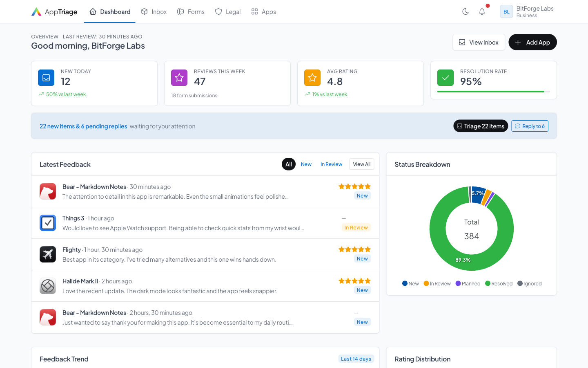Click the BL avatar for BitForge Labs
Screen dimensions: 588x368
point(506,11)
